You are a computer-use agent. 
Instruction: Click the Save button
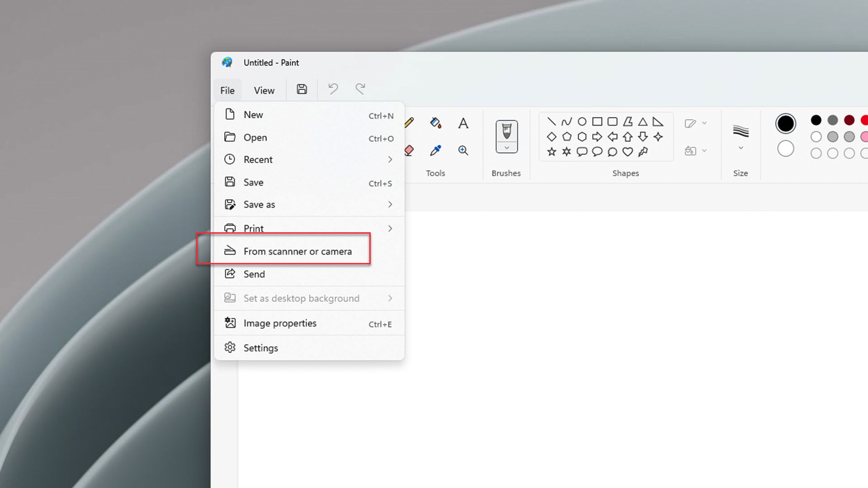(302, 89)
